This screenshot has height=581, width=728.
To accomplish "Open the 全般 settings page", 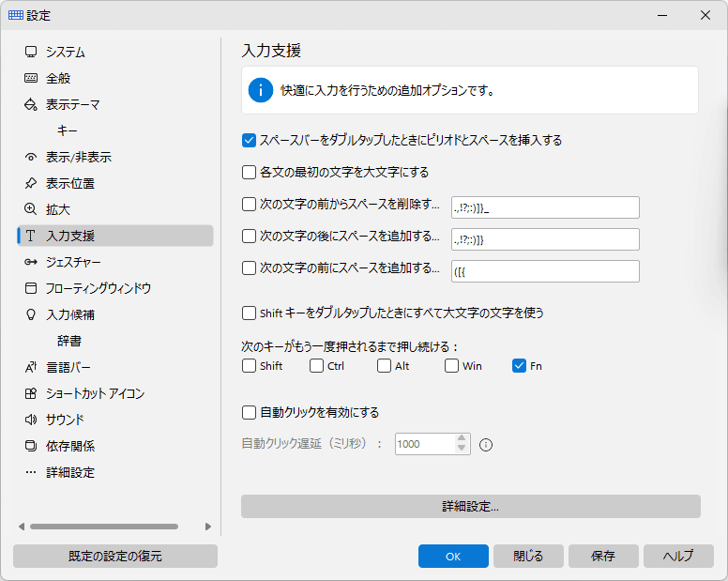I will pyautogui.click(x=115, y=78).
